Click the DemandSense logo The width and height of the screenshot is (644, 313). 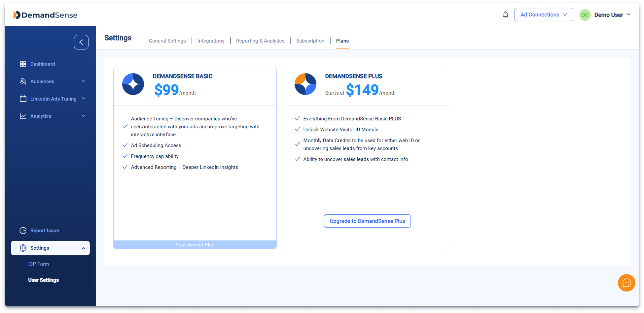tap(45, 15)
